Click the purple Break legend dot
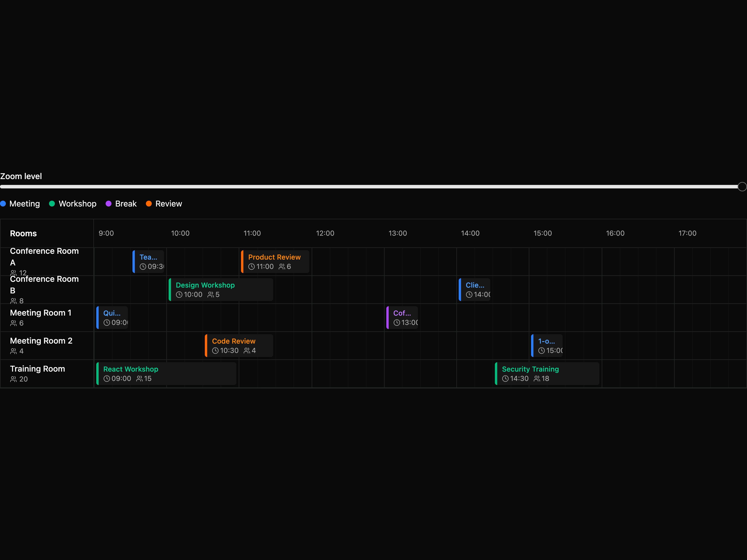The width and height of the screenshot is (747, 560). pyautogui.click(x=108, y=204)
